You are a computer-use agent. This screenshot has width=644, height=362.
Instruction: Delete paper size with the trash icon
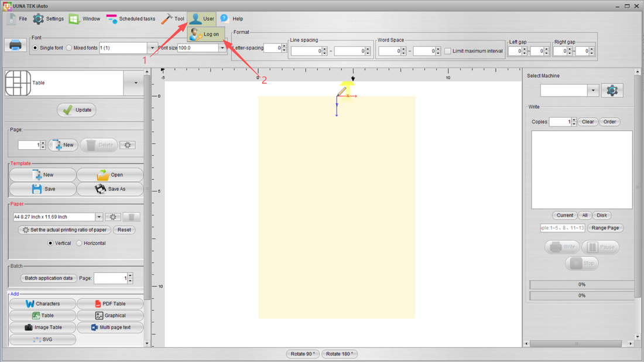(131, 217)
